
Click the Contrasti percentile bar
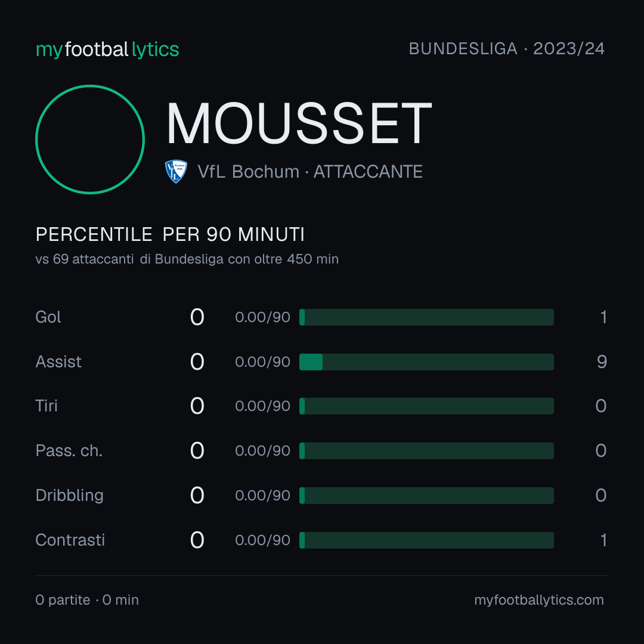[x=426, y=540]
